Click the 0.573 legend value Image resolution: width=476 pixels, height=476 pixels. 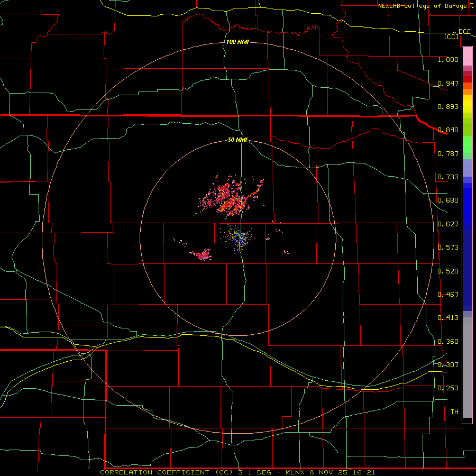[448, 248]
